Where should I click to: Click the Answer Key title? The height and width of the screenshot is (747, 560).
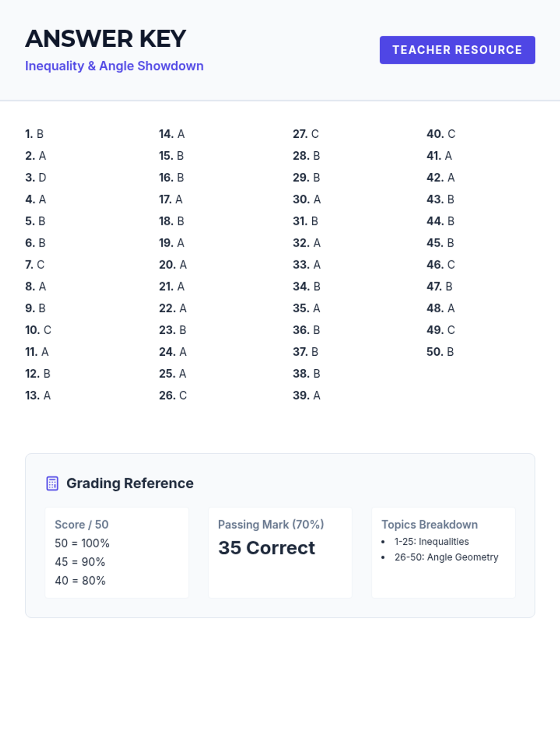click(105, 39)
